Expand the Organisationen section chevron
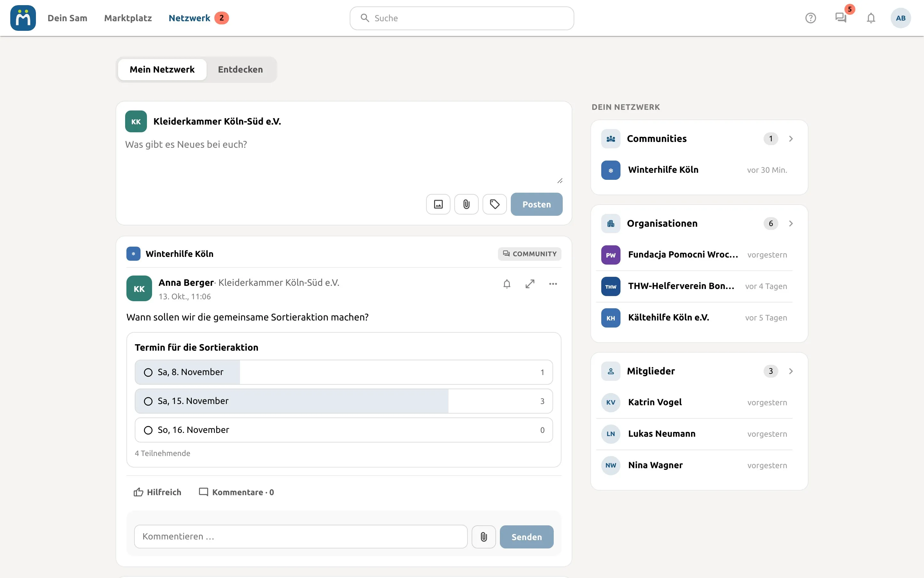Screen dimensions: 924x578 (791, 223)
